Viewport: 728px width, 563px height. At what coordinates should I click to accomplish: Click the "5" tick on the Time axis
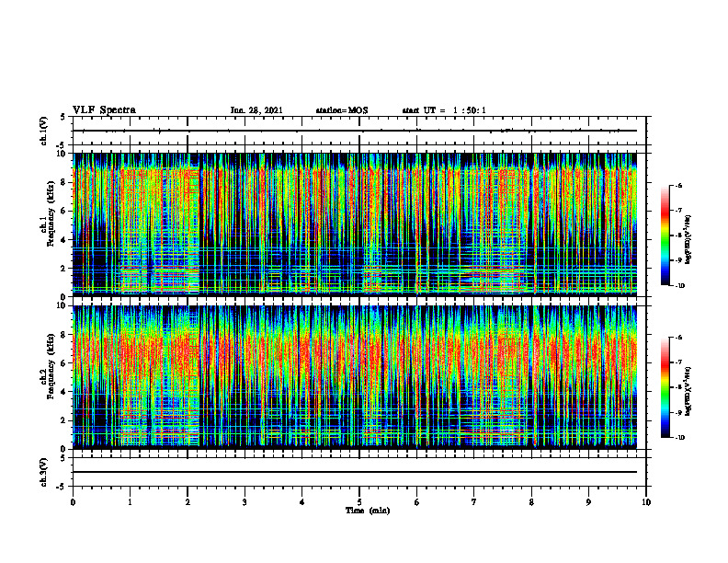click(x=359, y=502)
